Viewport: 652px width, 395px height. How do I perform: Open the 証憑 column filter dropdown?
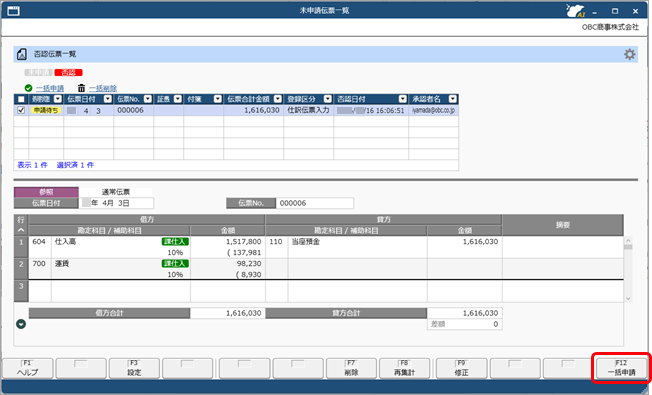(x=178, y=99)
